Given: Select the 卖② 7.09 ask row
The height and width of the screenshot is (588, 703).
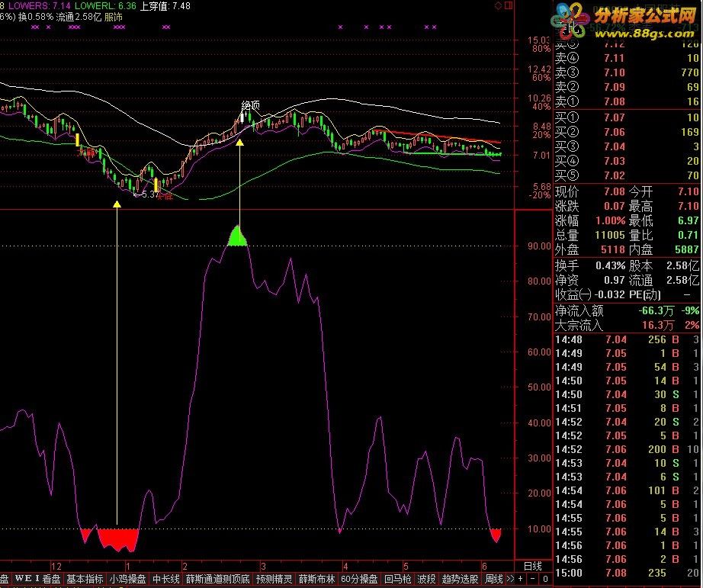Looking at the screenshot, I should tap(627, 87).
